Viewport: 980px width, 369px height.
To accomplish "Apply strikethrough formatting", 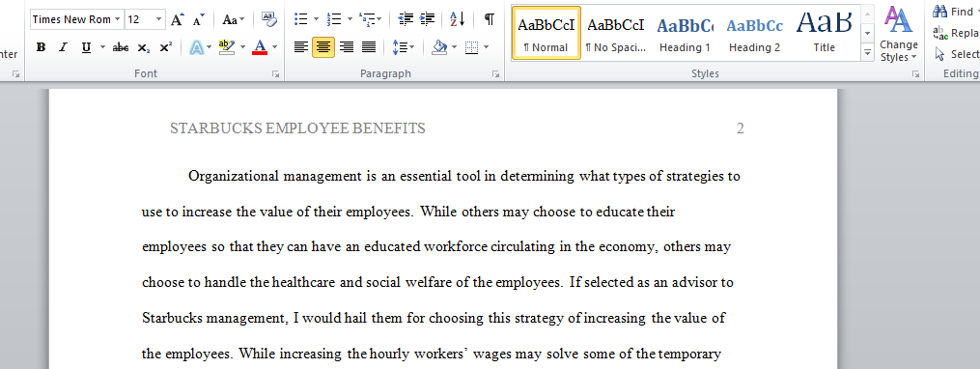I will (121, 47).
